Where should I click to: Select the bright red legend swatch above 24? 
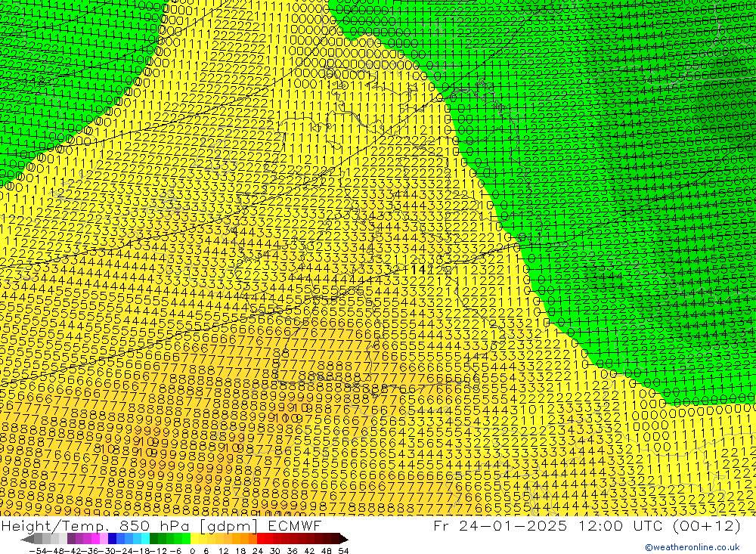point(261,539)
